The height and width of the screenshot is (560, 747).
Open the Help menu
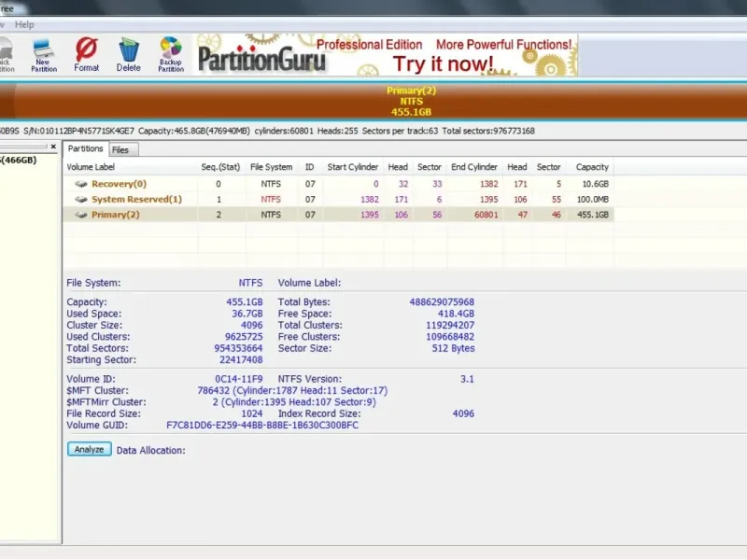point(24,25)
